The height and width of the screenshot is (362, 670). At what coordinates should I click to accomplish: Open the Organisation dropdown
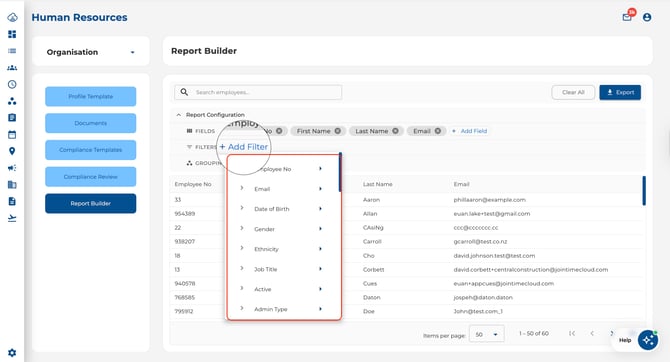(91, 52)
